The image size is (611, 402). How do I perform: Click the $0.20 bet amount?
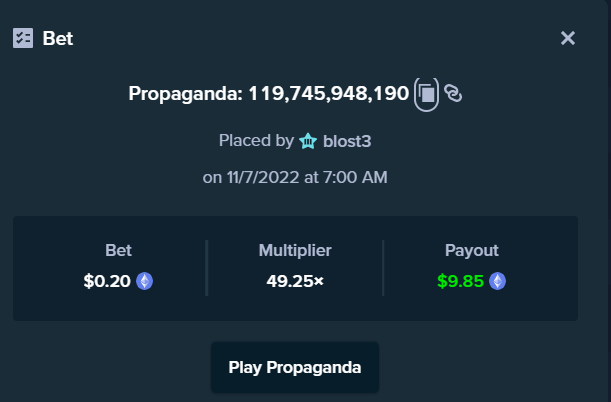click(x=107, y=281)
